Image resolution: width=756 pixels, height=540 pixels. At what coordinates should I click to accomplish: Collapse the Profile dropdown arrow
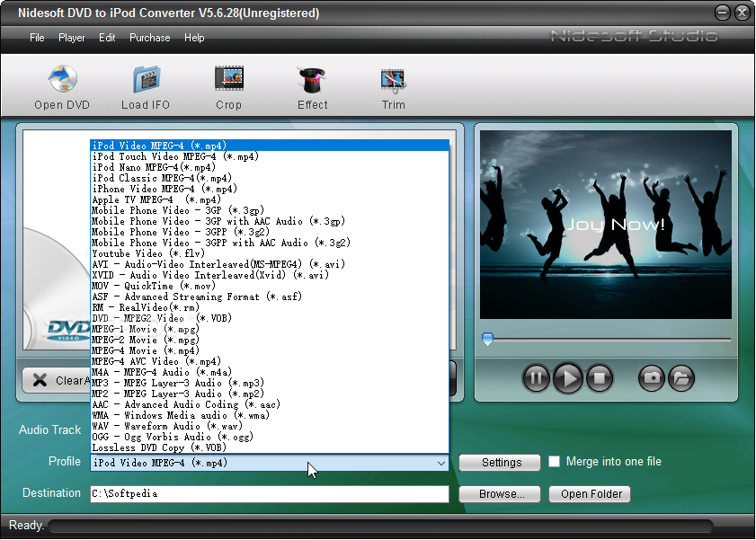point(440,463)
